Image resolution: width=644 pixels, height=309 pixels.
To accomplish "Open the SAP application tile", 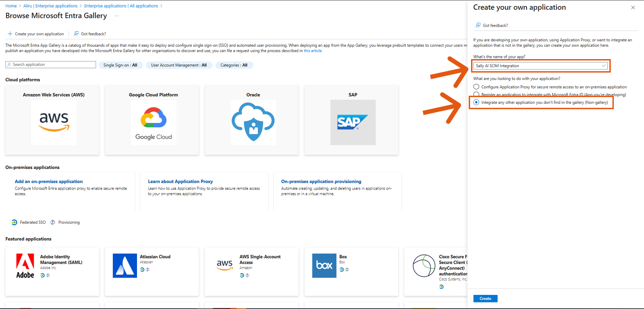I will pos(353,122).
